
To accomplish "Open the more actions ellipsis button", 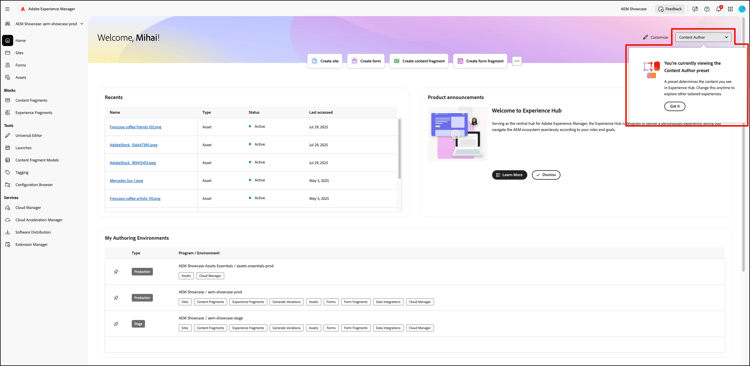I will click(517, 61).
